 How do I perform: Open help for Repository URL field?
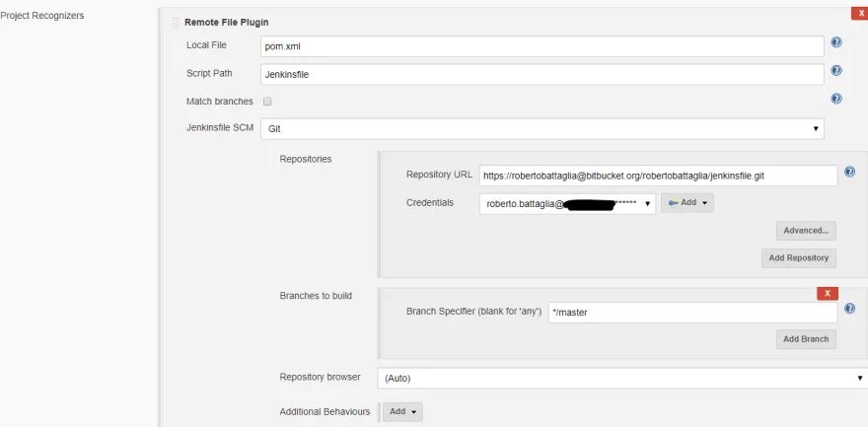coord(849,173)
